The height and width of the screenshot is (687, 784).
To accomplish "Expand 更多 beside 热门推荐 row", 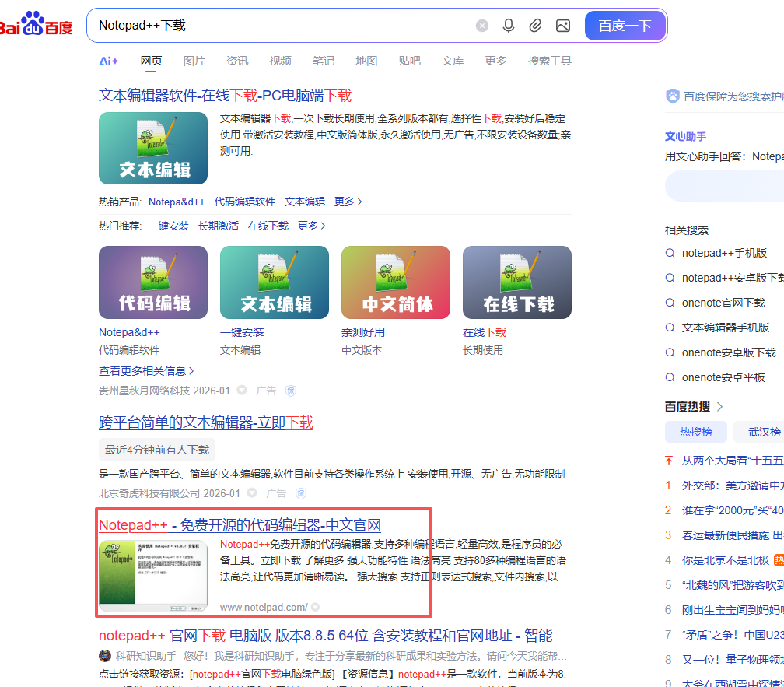I will pos(308,226).
